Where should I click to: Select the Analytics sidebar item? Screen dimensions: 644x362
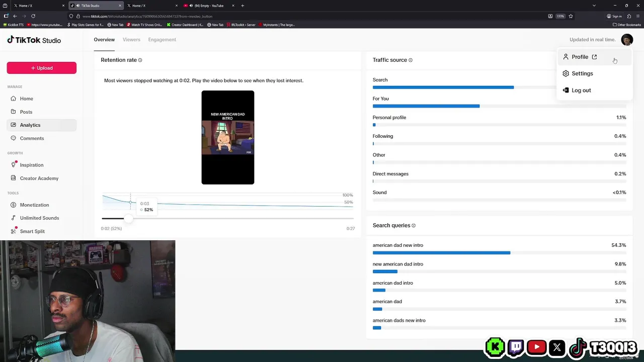42,125
